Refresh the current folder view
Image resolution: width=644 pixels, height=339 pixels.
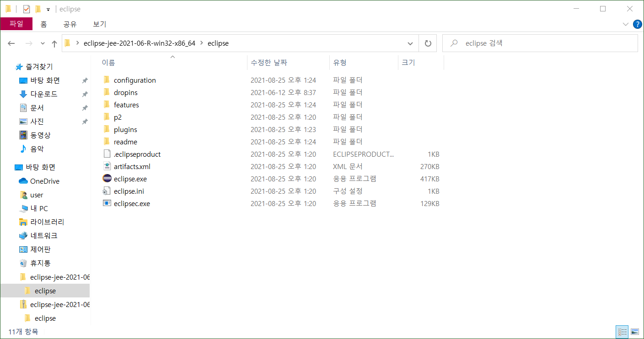(x=428, y=43)
